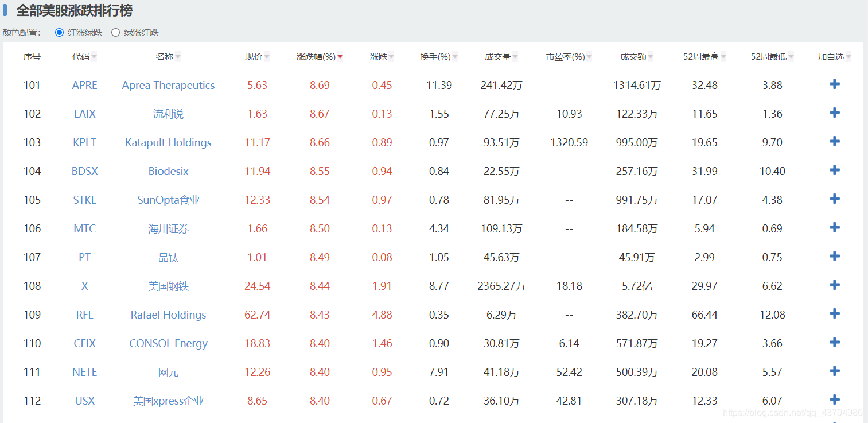868x423 pixels.
Task: Sort by 52周最低 using its header arrow
Action: pyautogui.click(x=791, y=57)
